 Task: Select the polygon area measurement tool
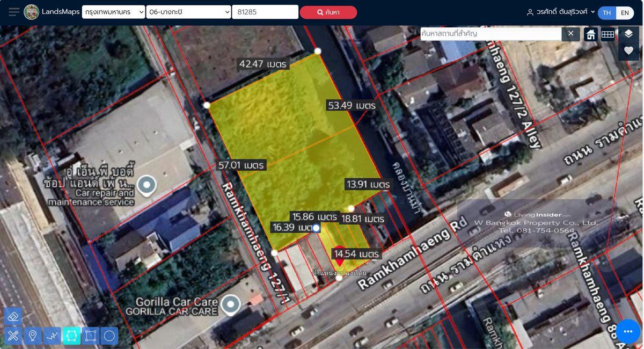point(71,336)
